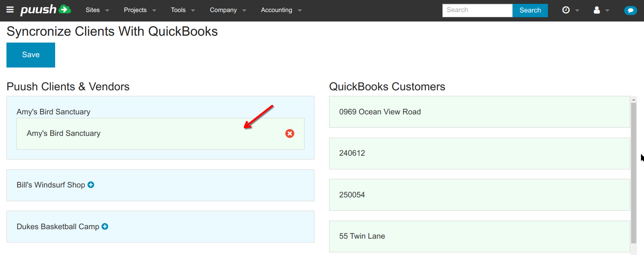This screenshot has height=255, width=644.
Task: Expand the Projects dropdown menu
Action: 140,10
